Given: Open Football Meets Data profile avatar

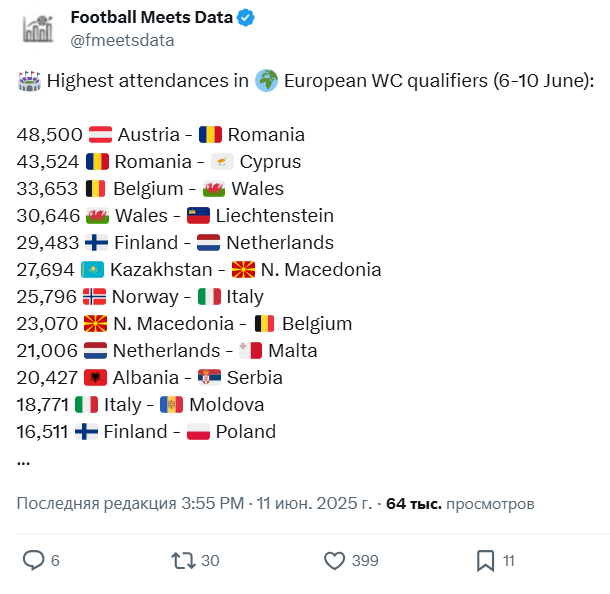Looking at the screenshot, I should coord(38,29).
